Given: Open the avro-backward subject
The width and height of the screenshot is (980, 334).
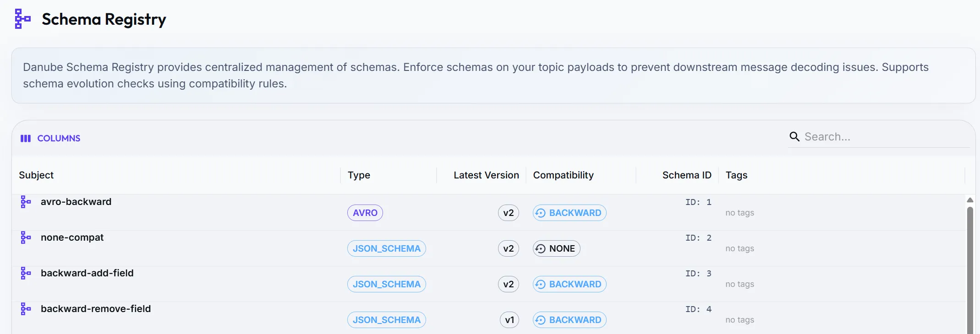Looking at the screenshot, I should 76,202.
